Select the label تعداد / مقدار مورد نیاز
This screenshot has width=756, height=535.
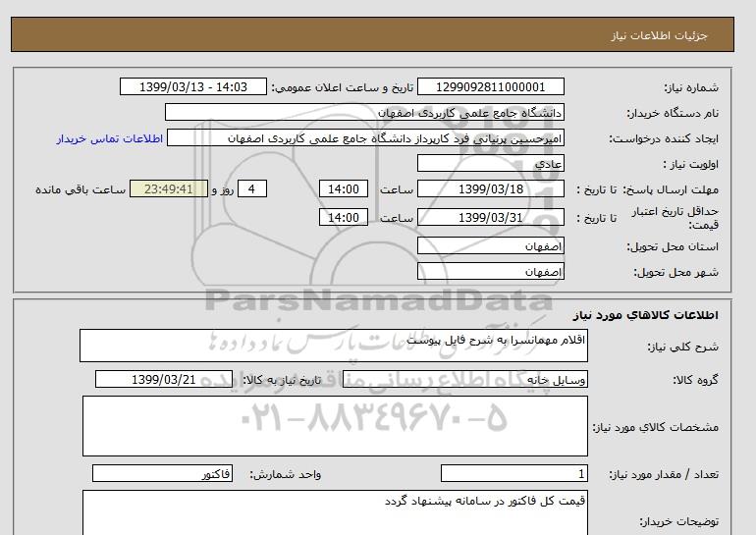[664, 475]
